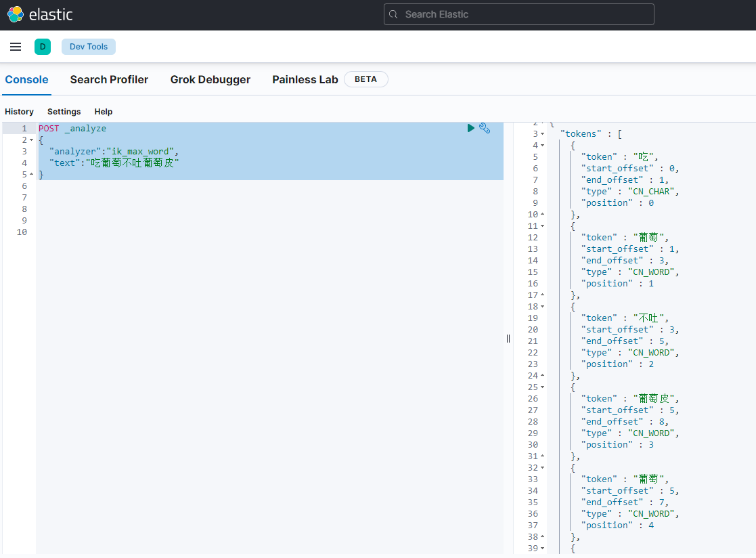Switch to the Console tab

click(26, 80)
